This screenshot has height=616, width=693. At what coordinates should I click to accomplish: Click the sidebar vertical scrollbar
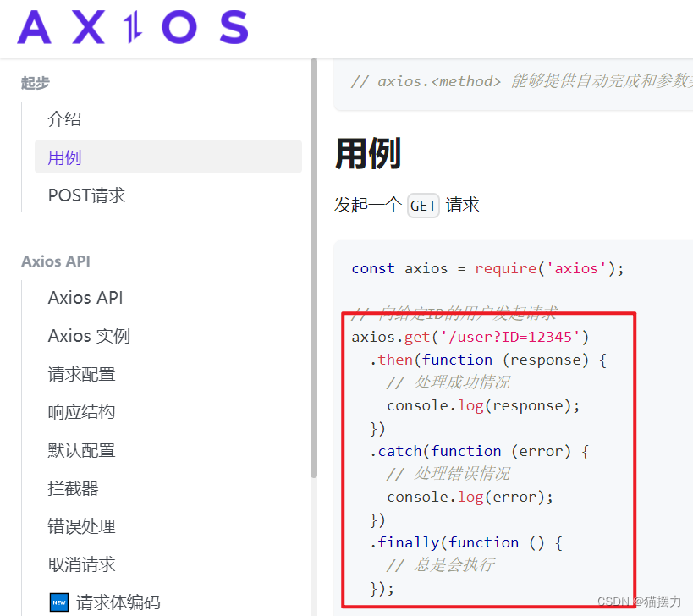[314, 268]
